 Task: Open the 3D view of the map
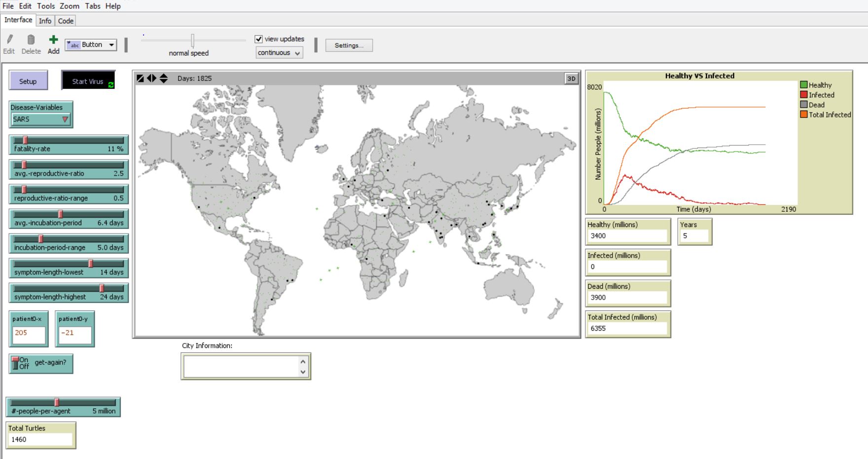(572, 78)
